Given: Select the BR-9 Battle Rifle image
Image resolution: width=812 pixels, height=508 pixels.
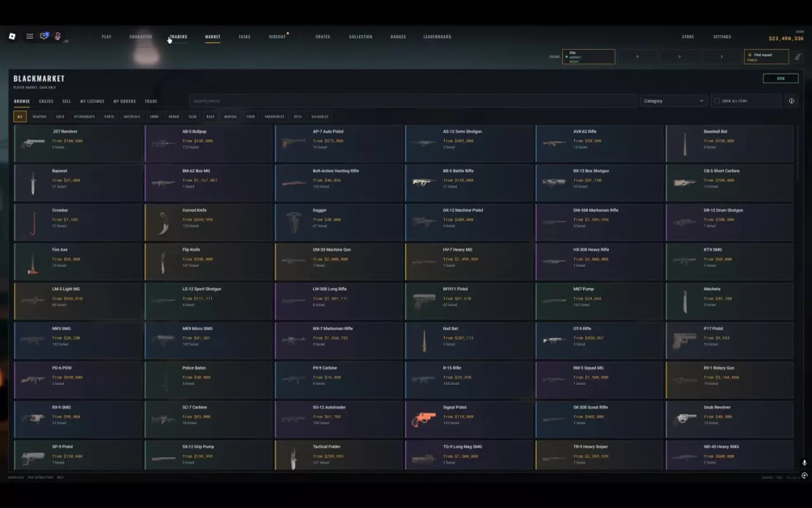Looking at the screenshot, I should (424, 182).
